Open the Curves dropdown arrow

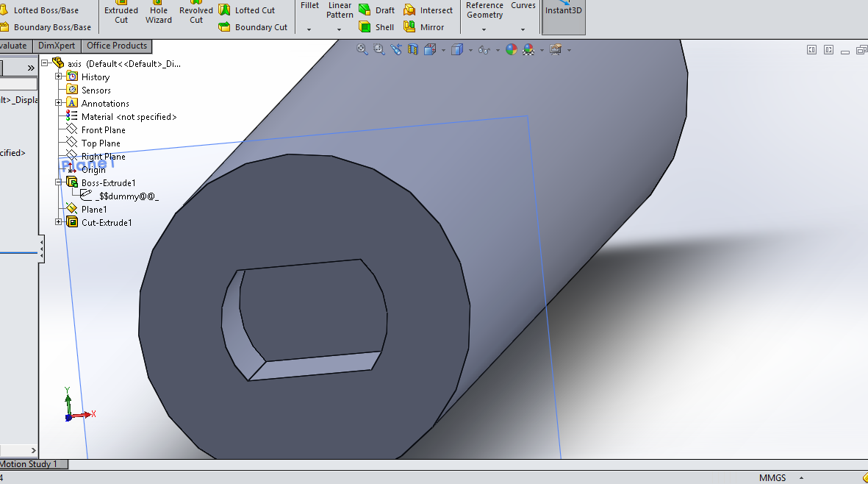pyautogui.click(x=523, y=29)
